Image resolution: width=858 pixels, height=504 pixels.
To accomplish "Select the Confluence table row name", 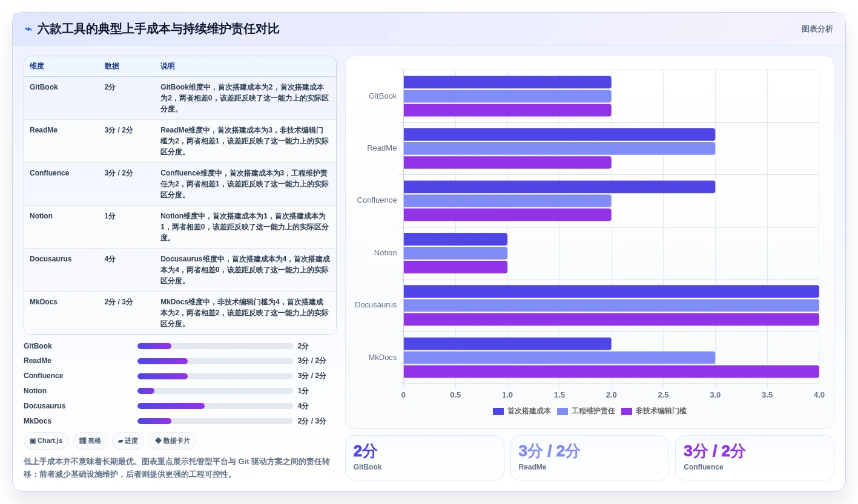I will 50,173.
